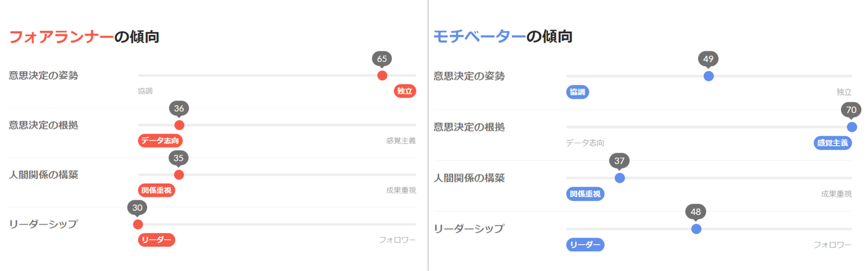This screenshot has height=271, width=868.
Task: Click the red slider handle at 30
Action: click(x=138, y=225)
